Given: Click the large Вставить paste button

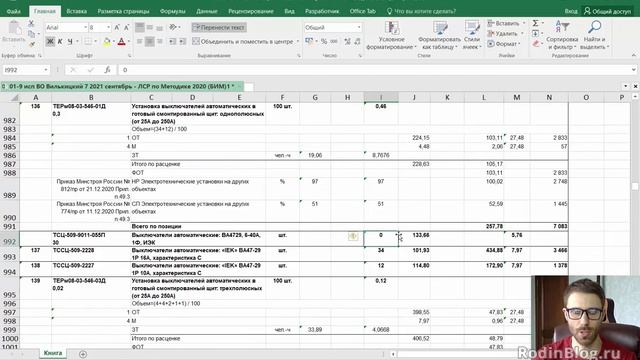Looking at the screenshot, I should (14, 32).
